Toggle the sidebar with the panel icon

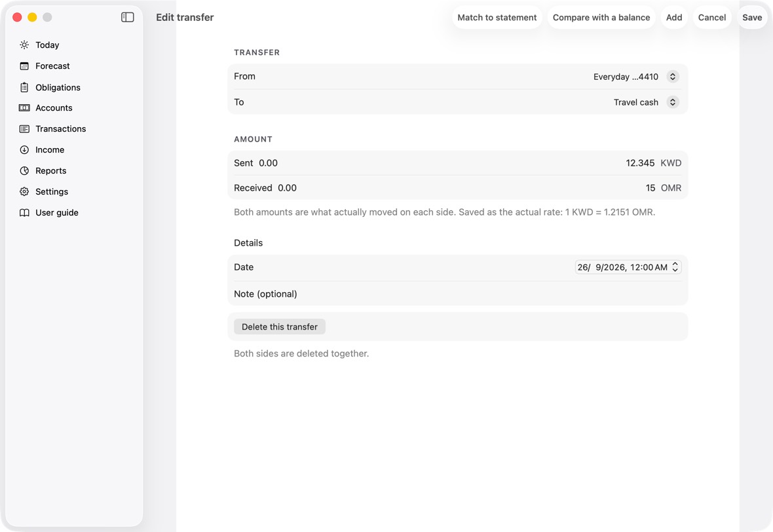tap(128, 17)
